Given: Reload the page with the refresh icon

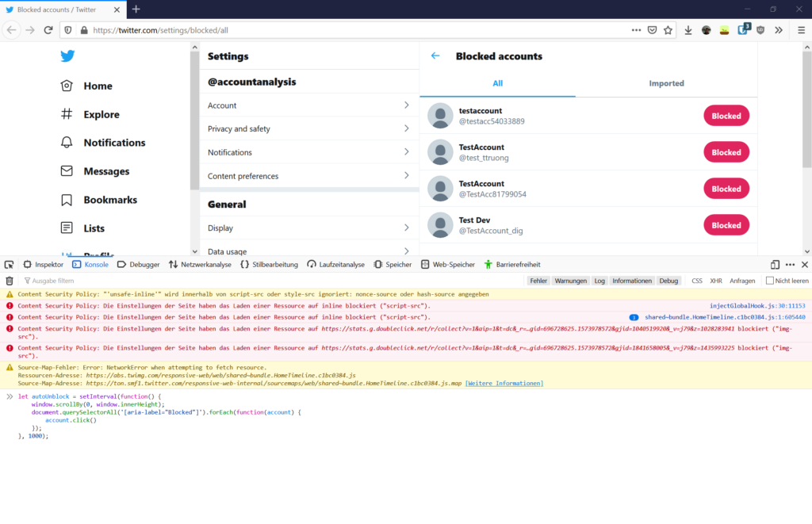Looking at the screenshot, I should tap(48, 30).
